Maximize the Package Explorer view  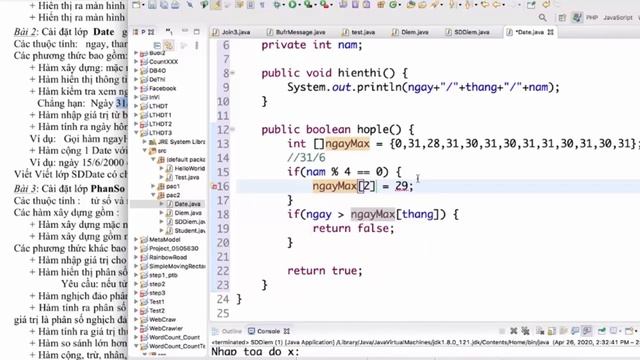pyautogui.click(x=197, y=31)
